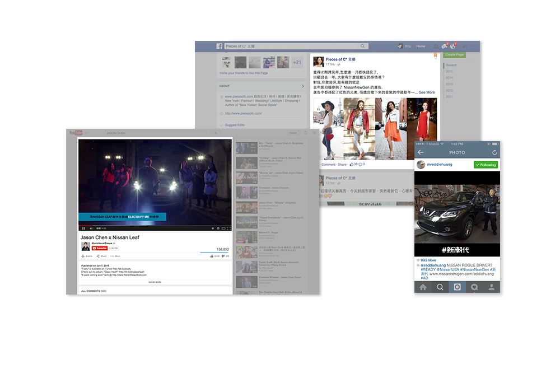
Task: Jump to 2011 in Facebook timeline
Action: click(x=449, y=97)
